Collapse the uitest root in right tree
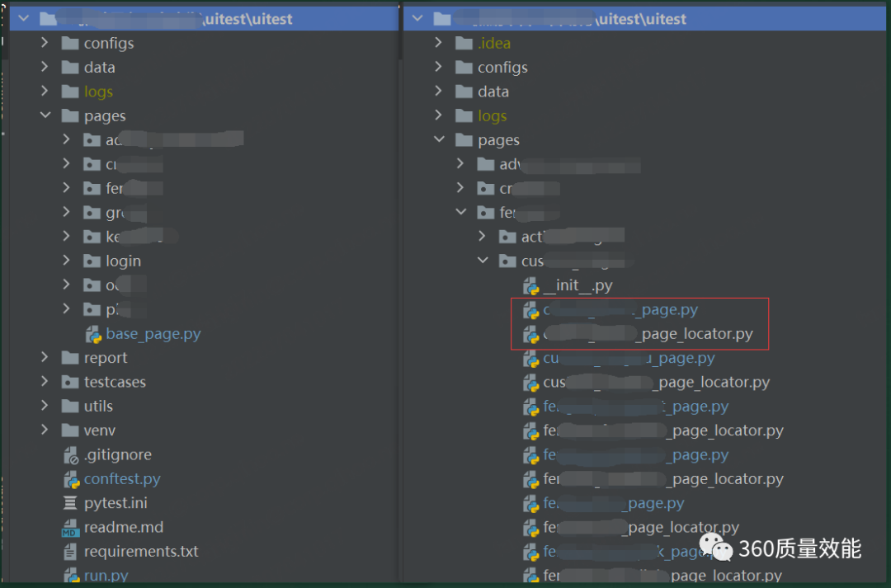This screenshot has height=588, width=891. pos(417,19)
